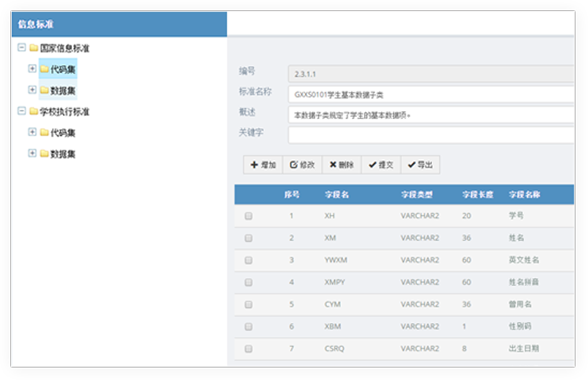The image size is (588, 380).
Task: Click the 字段名 column header
Action: click(x=336, y=195)
